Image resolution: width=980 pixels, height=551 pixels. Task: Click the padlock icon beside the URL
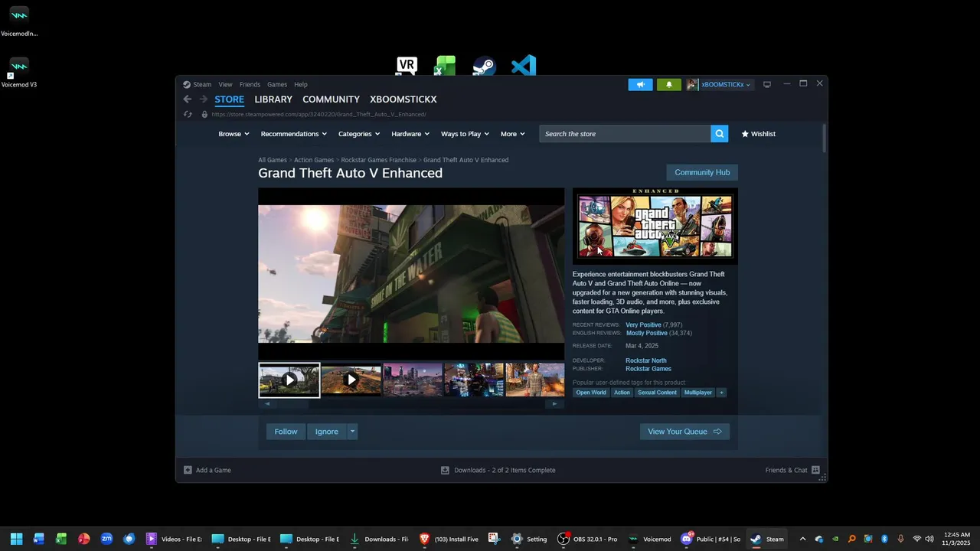(x=204, y=114)
